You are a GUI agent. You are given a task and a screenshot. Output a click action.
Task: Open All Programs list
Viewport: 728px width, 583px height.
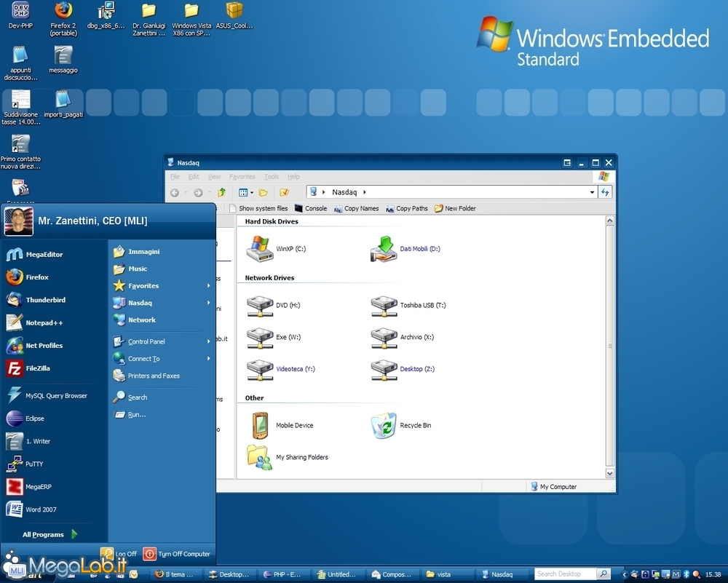(x=50, y=535)
